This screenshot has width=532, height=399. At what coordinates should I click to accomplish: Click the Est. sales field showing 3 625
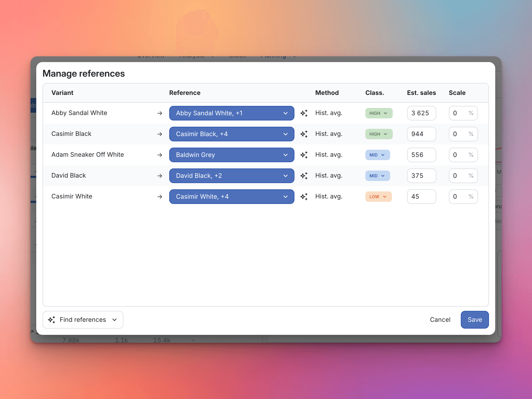coord(421,113)
